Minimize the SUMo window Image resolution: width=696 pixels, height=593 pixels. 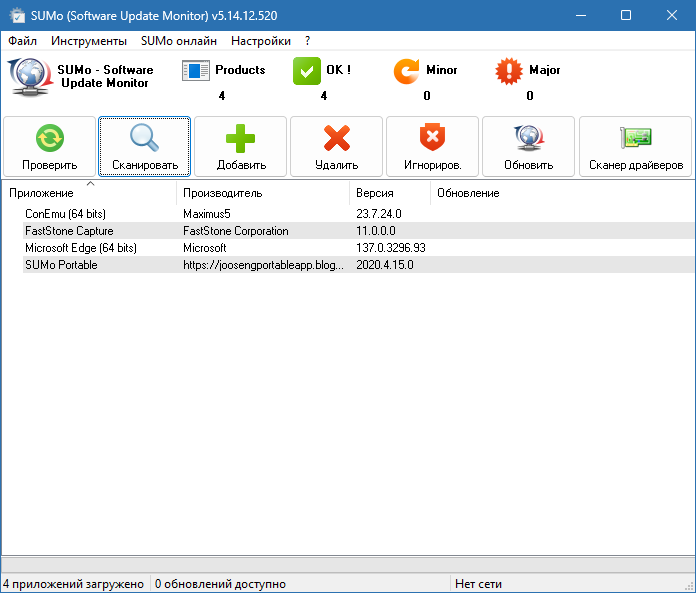581,16
